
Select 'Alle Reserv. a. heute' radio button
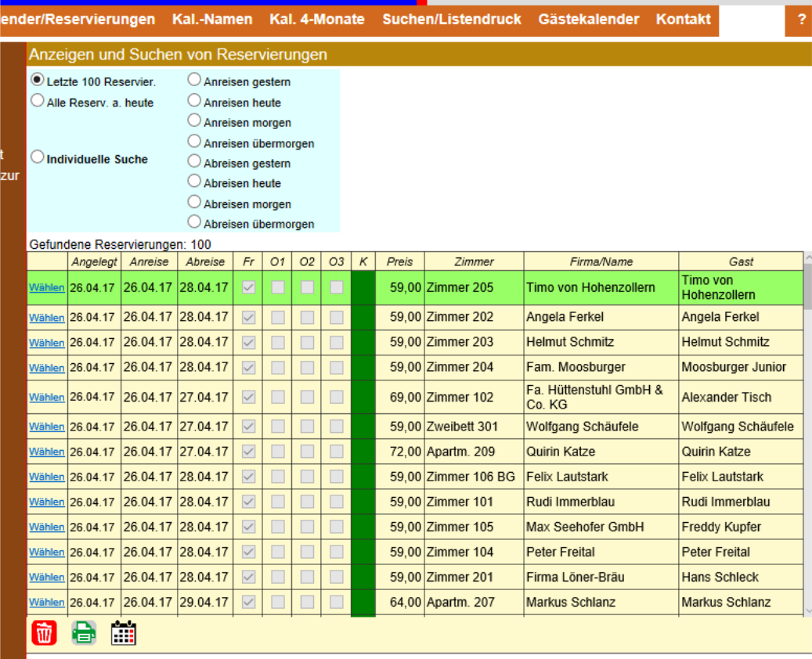37,101
